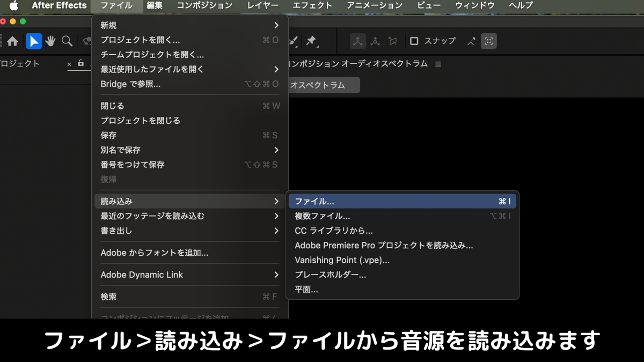Screen dimensions: 644x362
Task: Choose 番号をつけて保存 menu item
Action: tap(190, 165)
